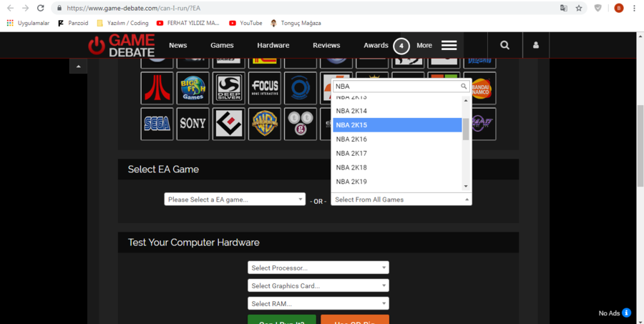Screen dimensions: 644x324
Task: Open the Reviews menu item
Action: click(x=326, y=45)
